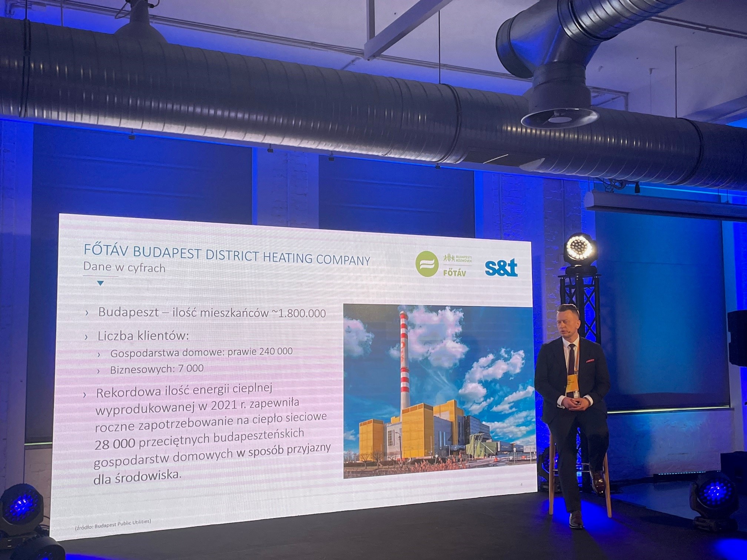Viewport: 747px width, 560px height.
Task: Click the chevron before Gospodarstwa domowe
Action: point(99,354)
